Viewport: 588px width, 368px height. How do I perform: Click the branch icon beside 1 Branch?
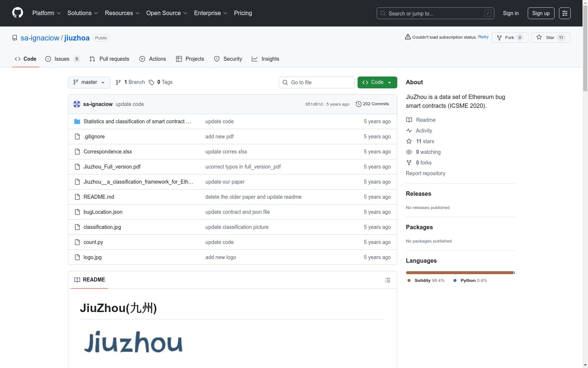(118, 82)
